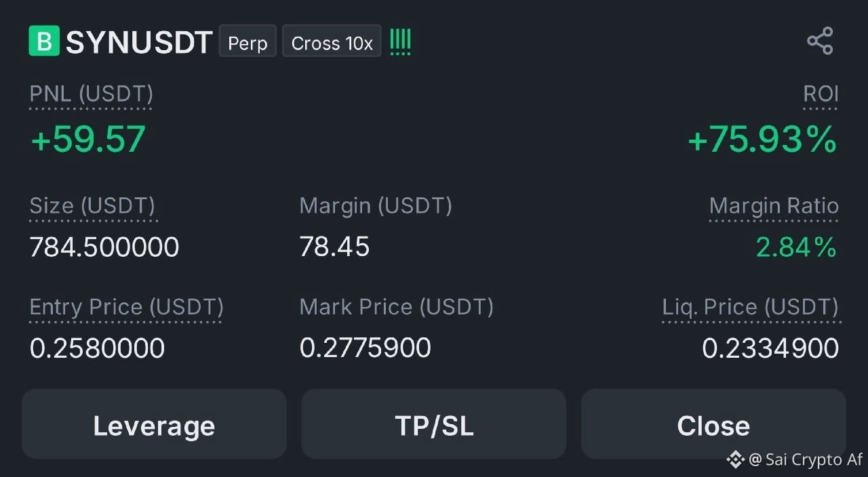Tap the Binance watermark logo icon
The height and width of the screenshot is (477, 868).
(735, 459)
